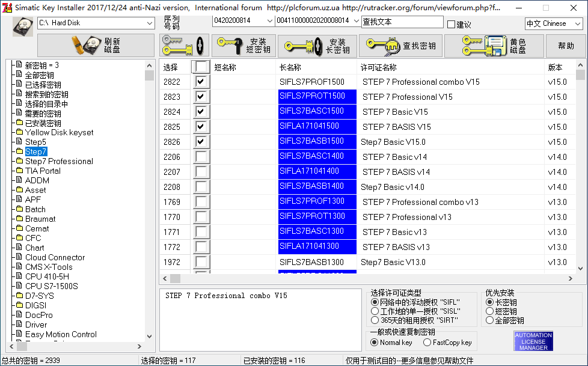
Task: Select the Normal key radio
Action: [x=374, y=343]
